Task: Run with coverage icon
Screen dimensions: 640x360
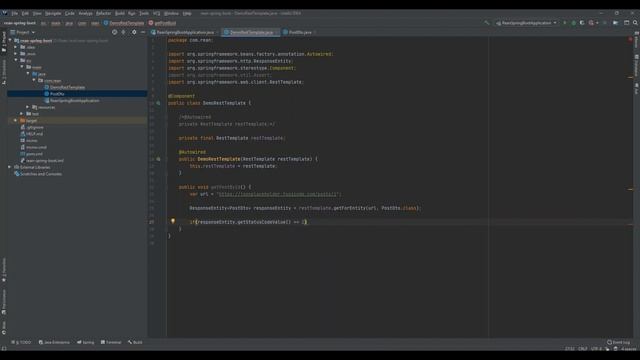Action: pyautogui.click(x=582, y=23)
